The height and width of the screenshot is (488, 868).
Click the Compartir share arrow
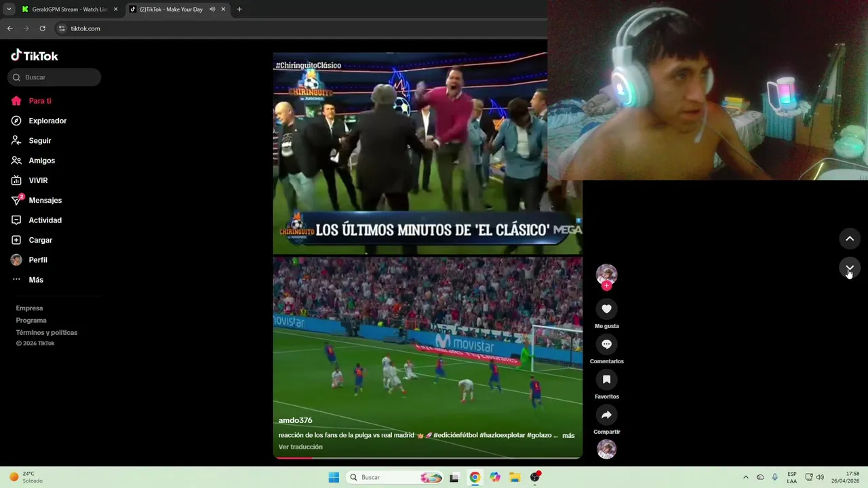606,415
